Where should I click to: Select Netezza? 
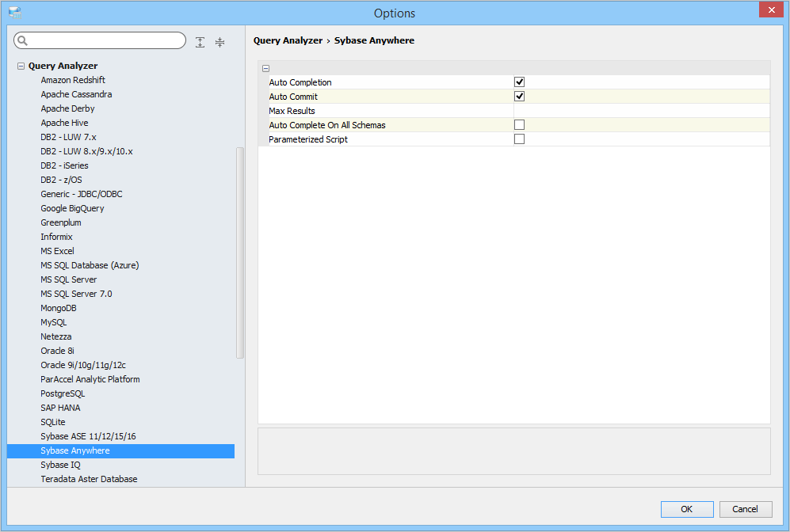pyautogui.click(x=56, y=336)
